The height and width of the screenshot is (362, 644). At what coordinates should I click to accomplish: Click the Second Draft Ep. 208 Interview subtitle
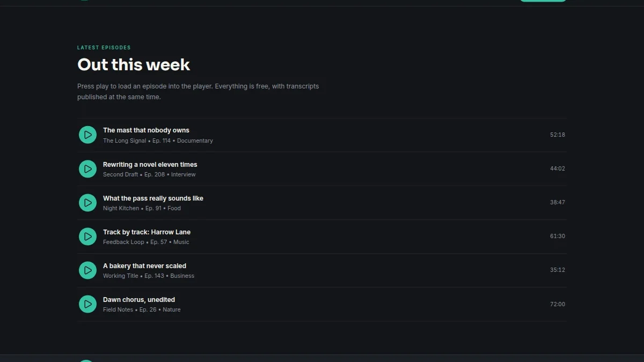(149, 174)
